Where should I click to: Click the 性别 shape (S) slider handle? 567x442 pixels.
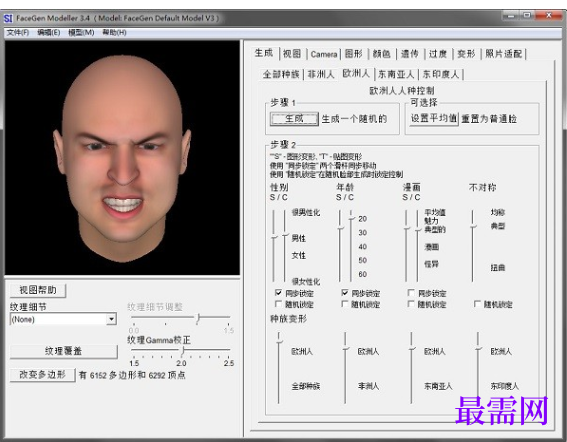(274, 238)
